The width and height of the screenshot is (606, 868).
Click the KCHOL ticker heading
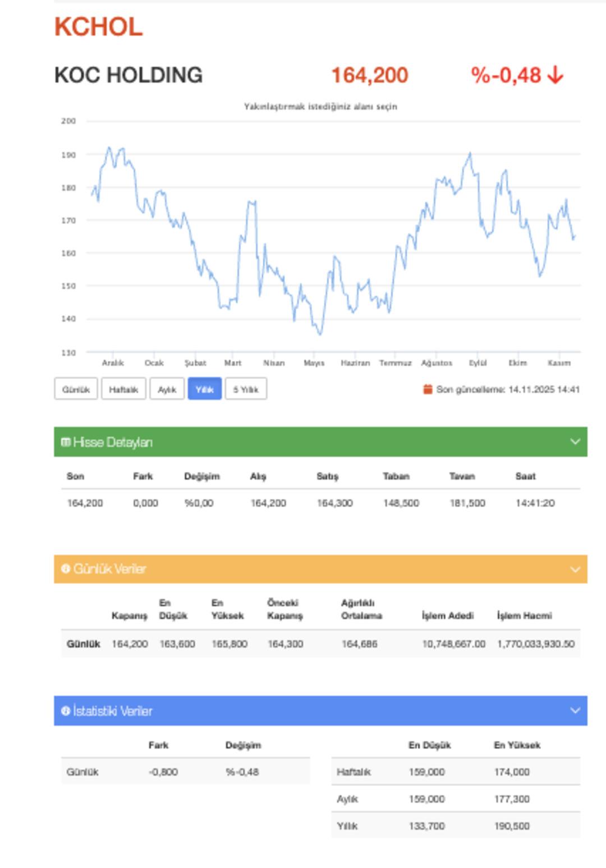pos(98,27)
